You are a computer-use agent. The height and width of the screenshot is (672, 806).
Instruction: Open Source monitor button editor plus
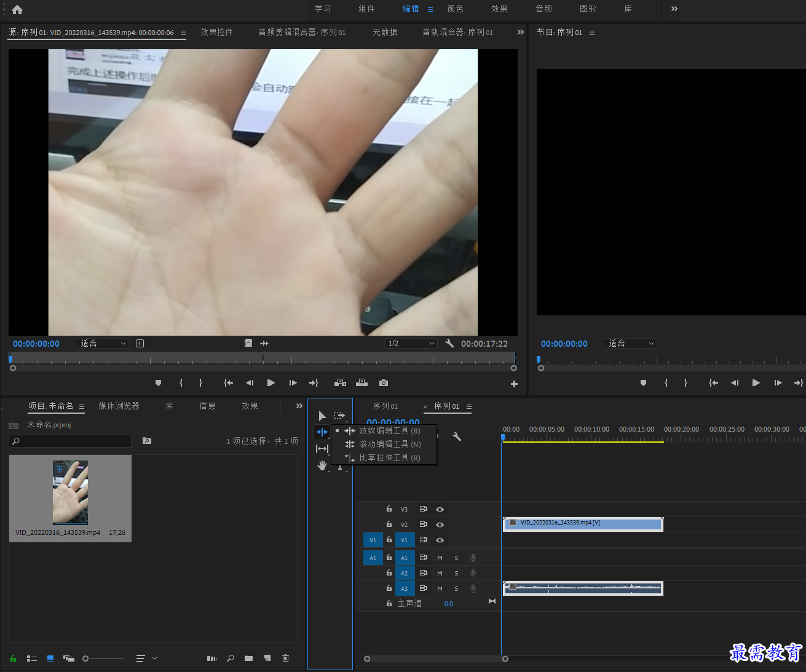pyautogui.click(x=514, y=384)
